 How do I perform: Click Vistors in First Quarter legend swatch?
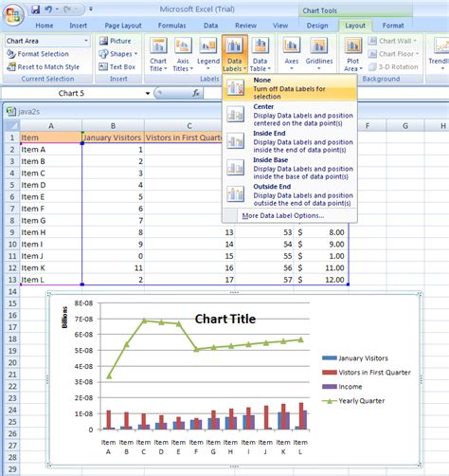pyautogui.click(x=330, y=373)
